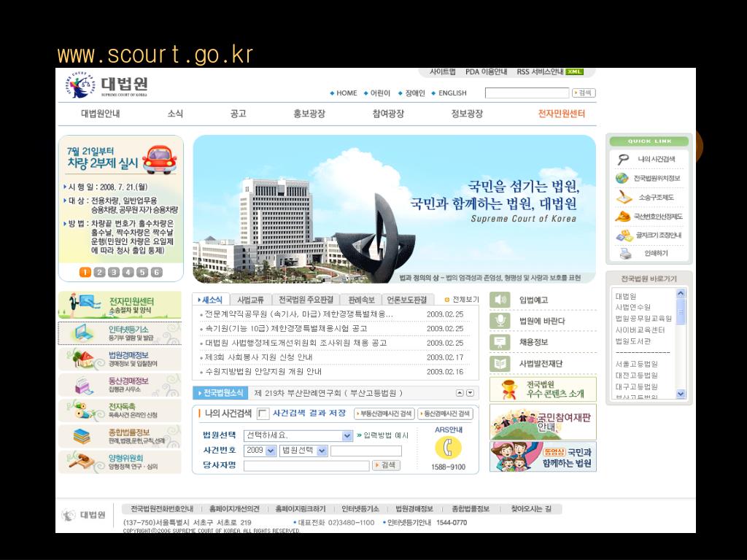Click the 사건번호 number input field
This screenshot has width=747, height=560.
(x=366, y=451)
